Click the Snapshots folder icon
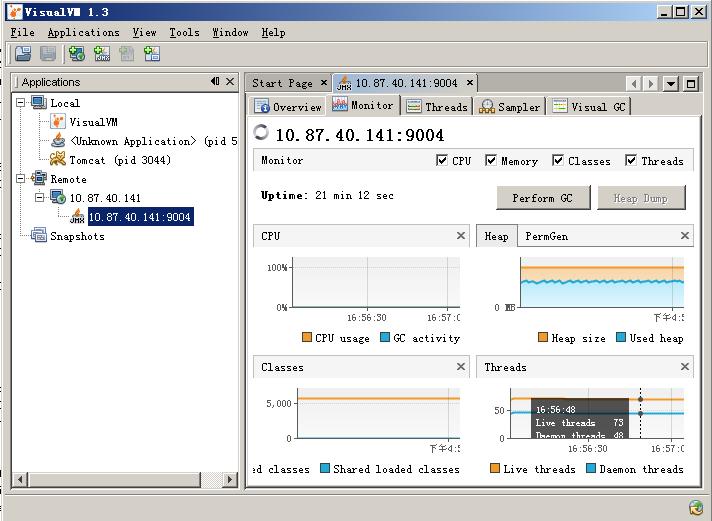This screenshot has height=521, width=712. 39,235
